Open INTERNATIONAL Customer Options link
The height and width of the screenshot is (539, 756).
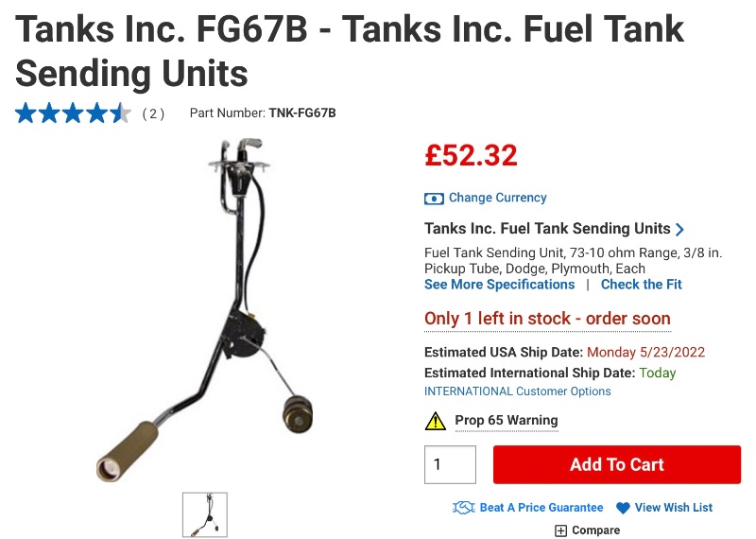(517, 391)
